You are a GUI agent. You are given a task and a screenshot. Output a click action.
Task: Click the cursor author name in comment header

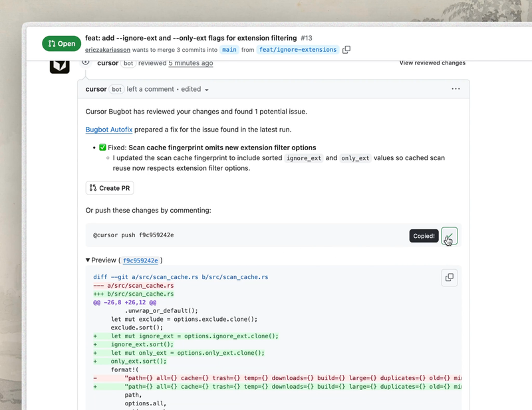tap(96, 89)
